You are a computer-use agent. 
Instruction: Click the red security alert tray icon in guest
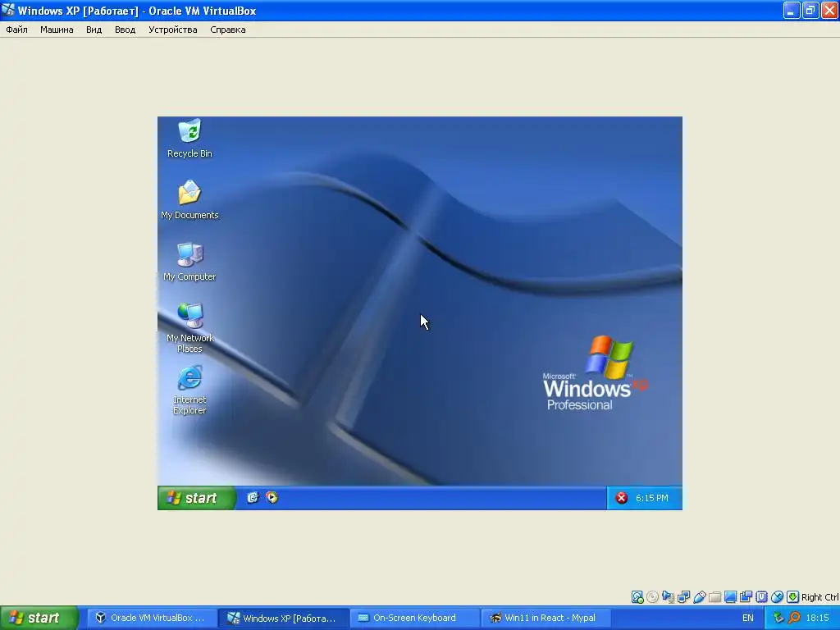click(x=622, y=498)
